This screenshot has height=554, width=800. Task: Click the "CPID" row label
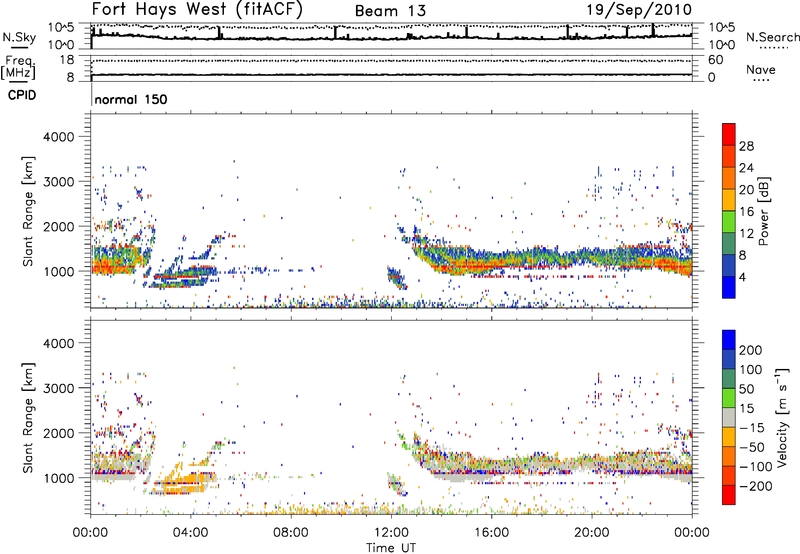(21, 95)
